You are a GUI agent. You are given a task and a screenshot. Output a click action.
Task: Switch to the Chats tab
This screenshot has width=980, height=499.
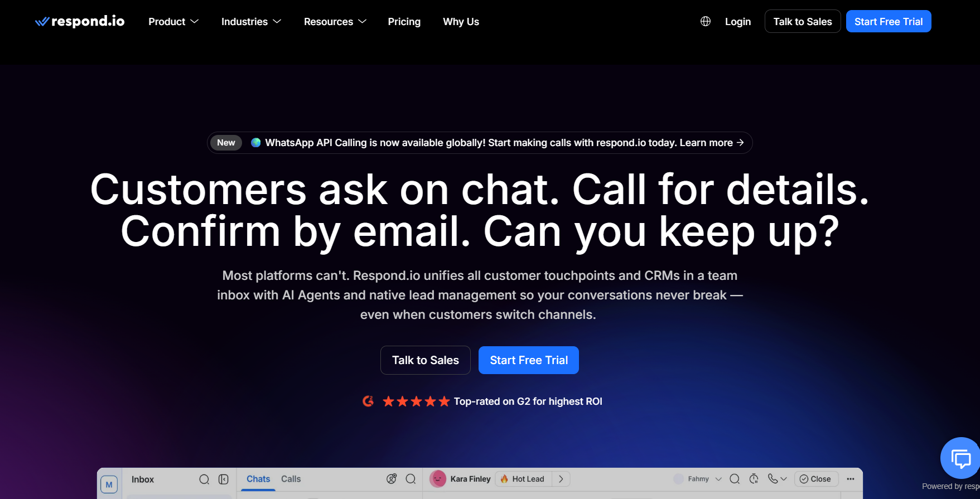[258, 479]
